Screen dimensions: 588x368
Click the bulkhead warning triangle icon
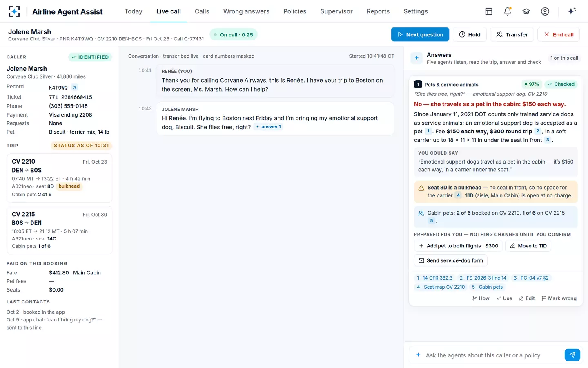pyautogui.click(x=421, y=188)
